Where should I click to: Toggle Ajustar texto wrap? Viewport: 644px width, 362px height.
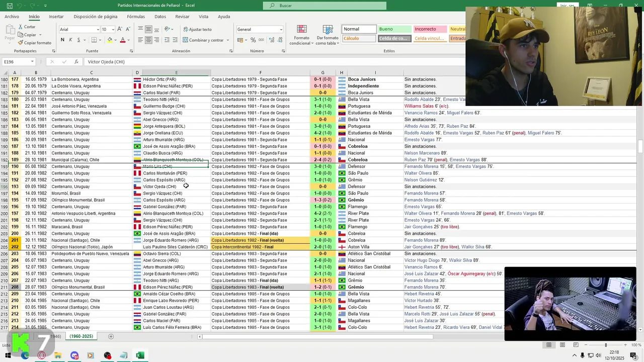(197, 29)
